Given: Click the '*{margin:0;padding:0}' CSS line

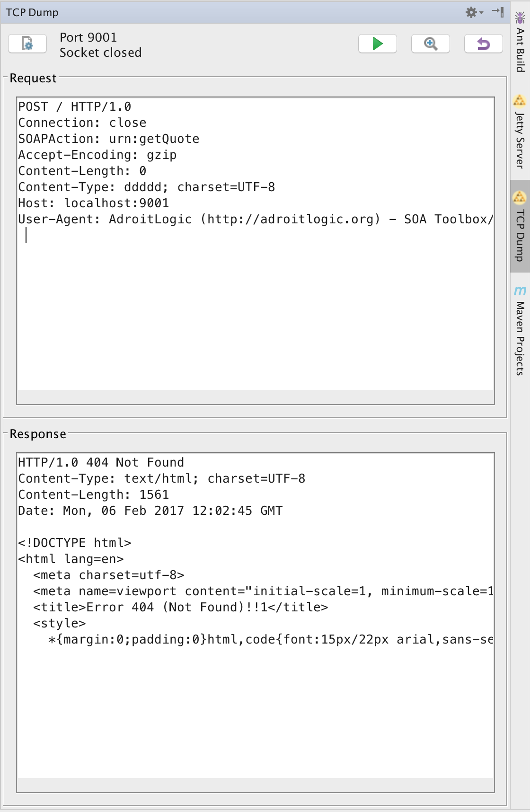Looking at the screenshot, I should point(271,639).
